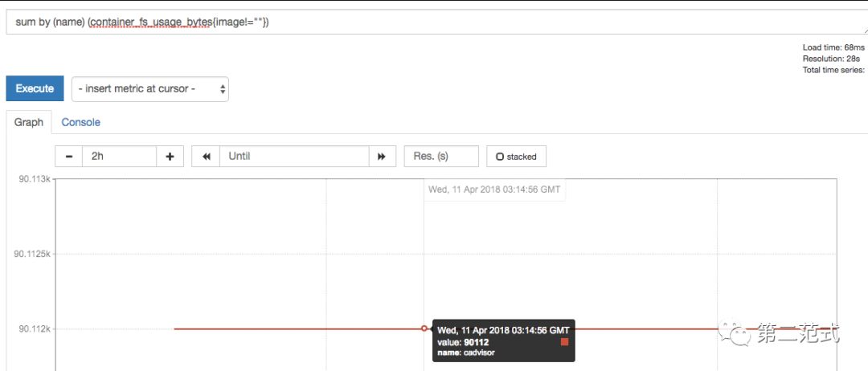Click the value: 90112 tooltip text
The image size is (868, 371).
(x=464, y=342)
